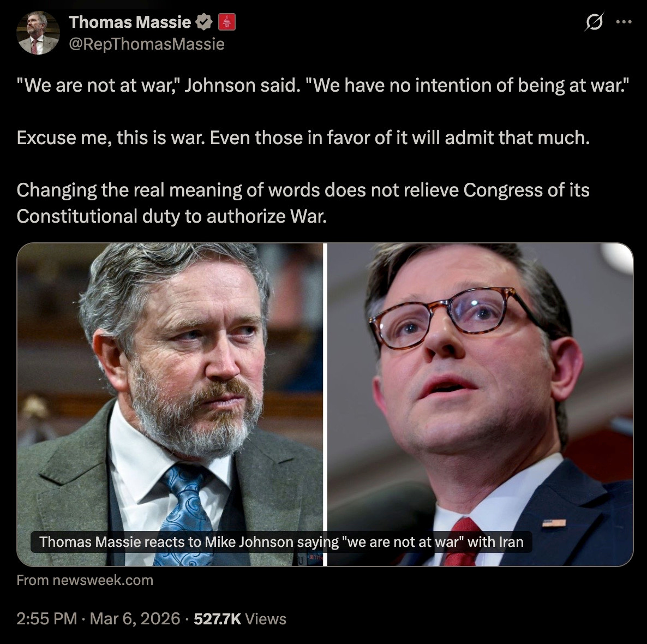Image resolution: width=647 pixels, height=644 pixels.
Task: Open the bearded man photo in card
Action: click(170, 404)
